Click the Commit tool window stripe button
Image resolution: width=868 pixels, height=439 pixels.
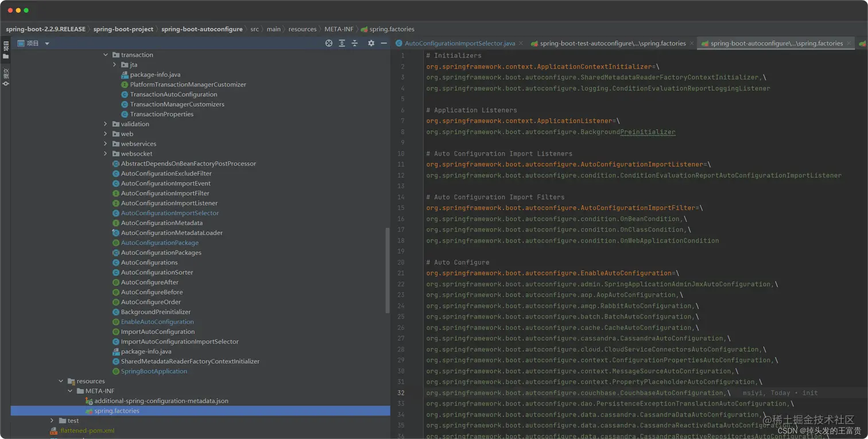point(6,77)
